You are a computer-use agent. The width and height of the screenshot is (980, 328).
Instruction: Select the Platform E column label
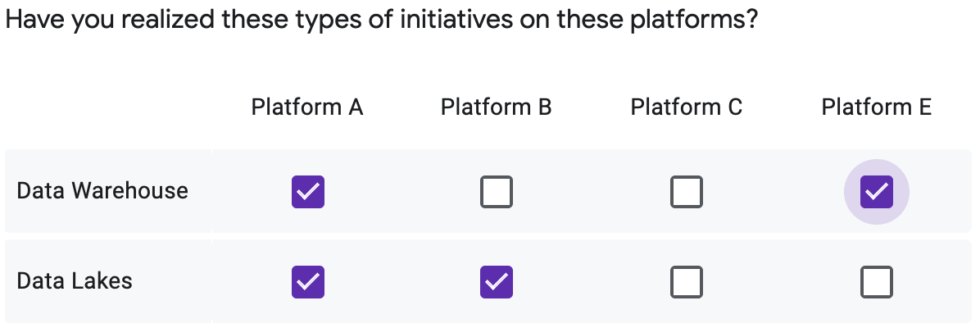click(x=877, y=107)
